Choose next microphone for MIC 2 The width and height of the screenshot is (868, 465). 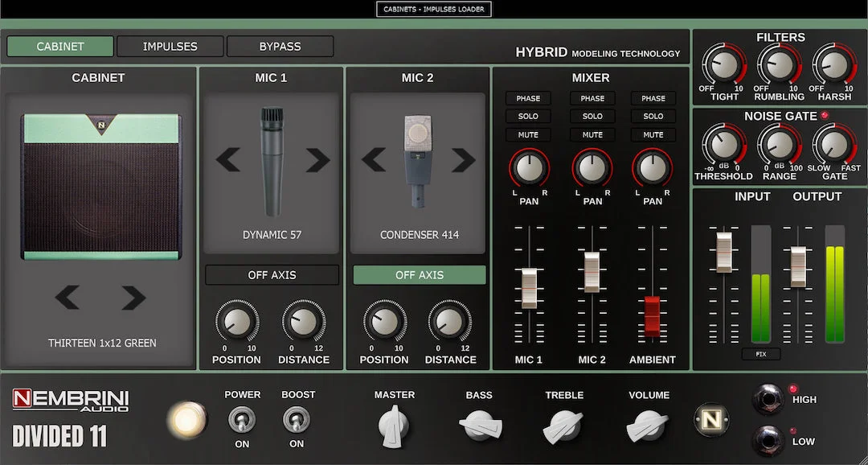(x=464, y=160)
